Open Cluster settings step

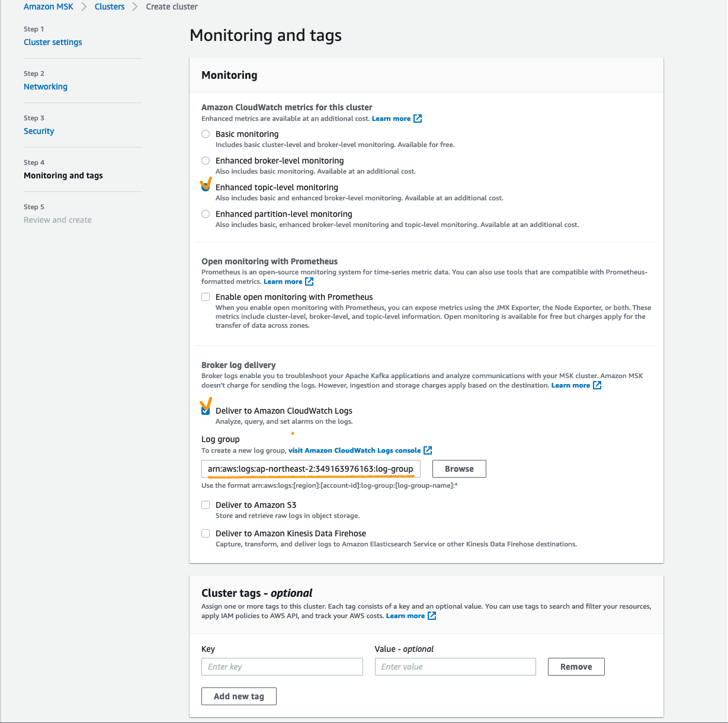click(x=53, y=42)
